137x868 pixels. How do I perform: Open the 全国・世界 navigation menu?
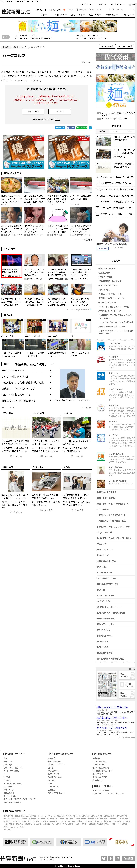[60, 15]
